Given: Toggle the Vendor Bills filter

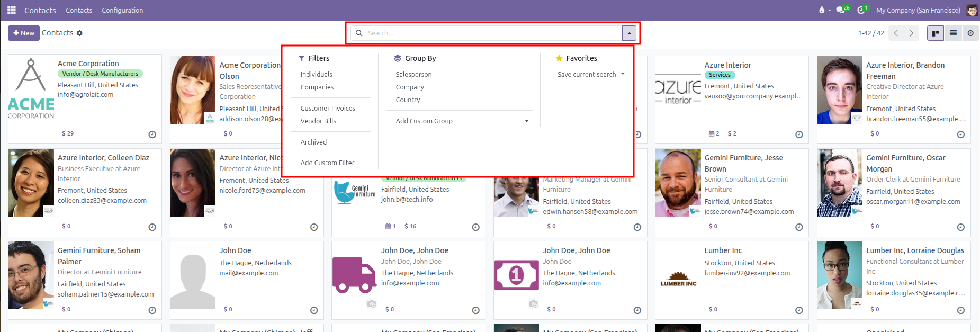Looking at the screenshot, I should 318,121.
